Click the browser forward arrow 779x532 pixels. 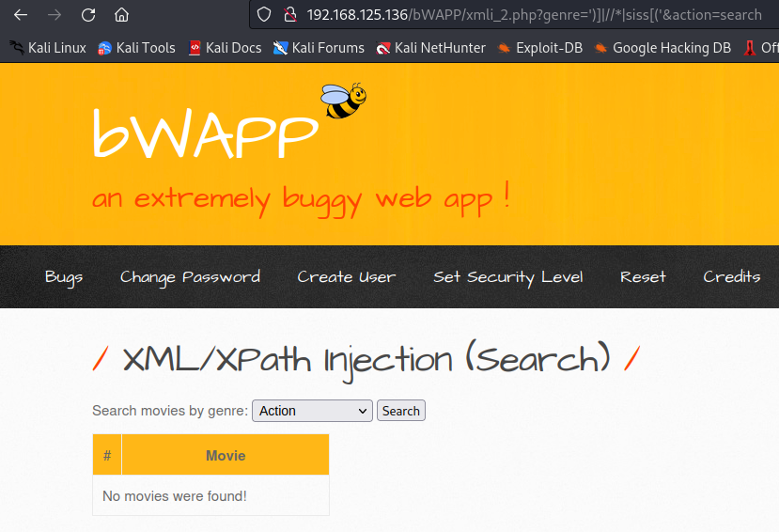click(x=55, y=15)
